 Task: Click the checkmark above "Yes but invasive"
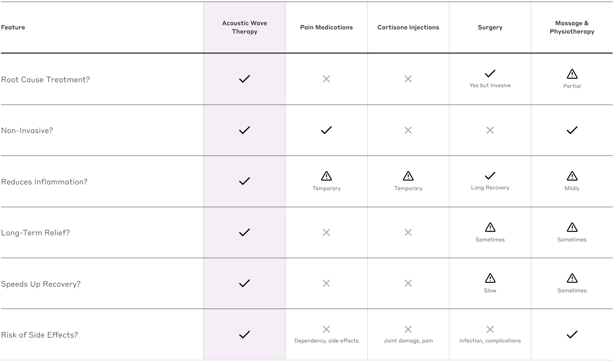[x=490, y=73]
